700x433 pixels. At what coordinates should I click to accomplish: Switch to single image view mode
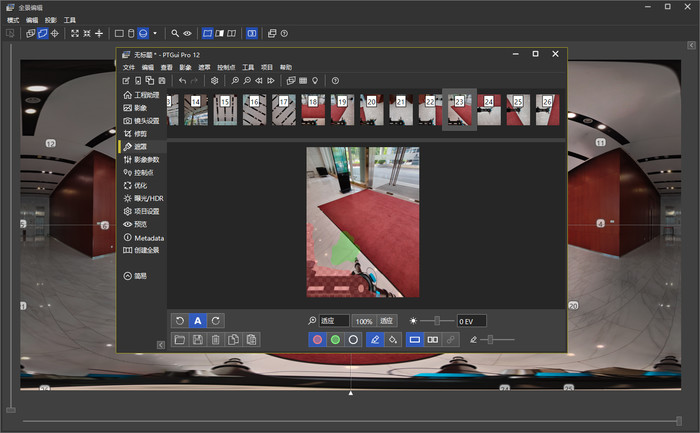(x=415, y=340)
